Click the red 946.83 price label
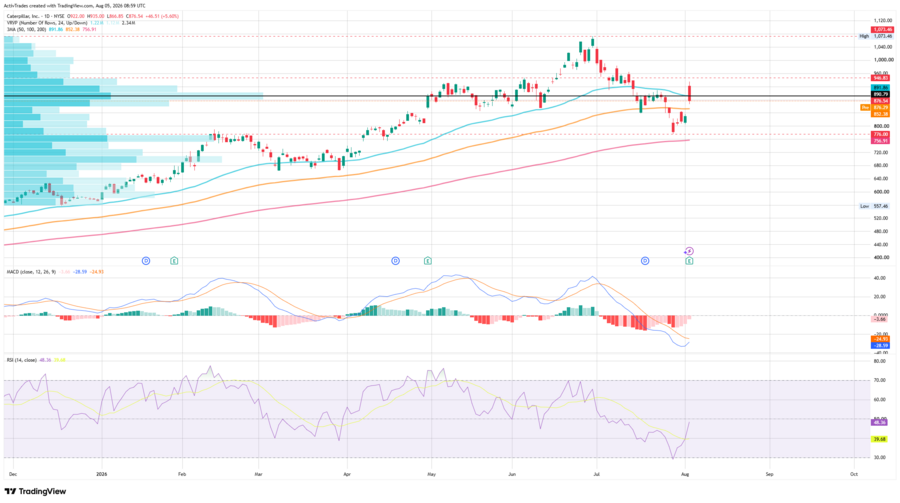900x503 pixels. pos(880,78)
